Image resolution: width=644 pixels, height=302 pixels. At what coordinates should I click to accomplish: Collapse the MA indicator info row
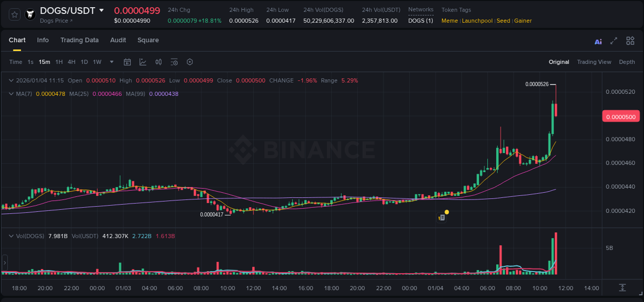pos(10,94)
